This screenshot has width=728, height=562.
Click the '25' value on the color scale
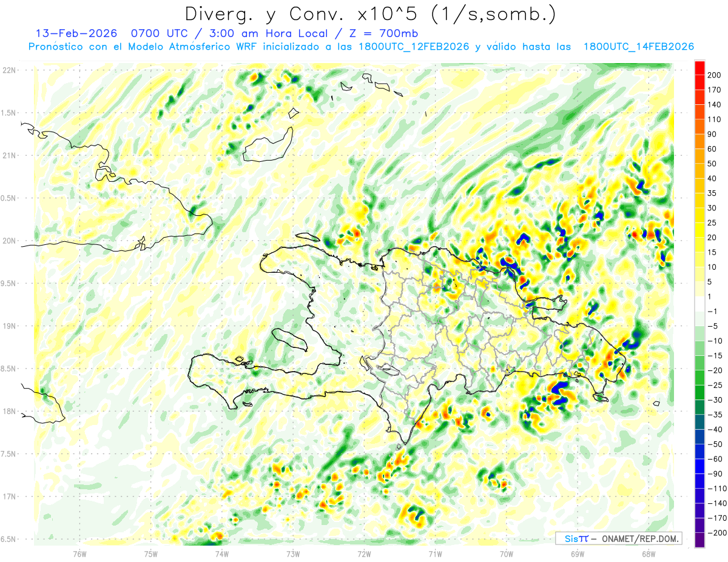tap(712, 223)
